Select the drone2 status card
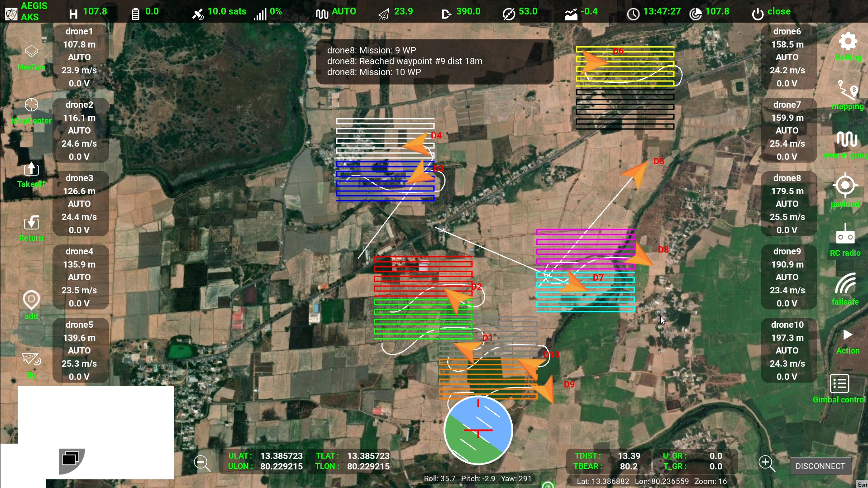Image resolution: width=868 pixels, height=488 pixels. (x=81, y=130)
